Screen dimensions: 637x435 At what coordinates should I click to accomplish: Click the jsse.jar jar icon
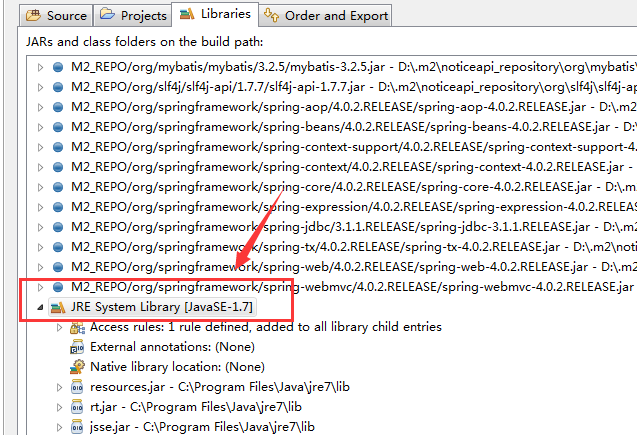coord(77,427)
